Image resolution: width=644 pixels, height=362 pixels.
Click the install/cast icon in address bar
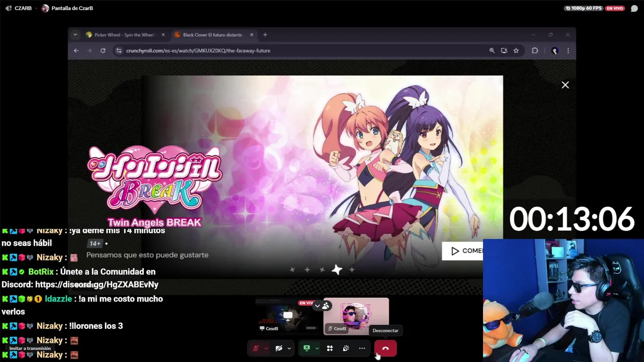(504, 50)
